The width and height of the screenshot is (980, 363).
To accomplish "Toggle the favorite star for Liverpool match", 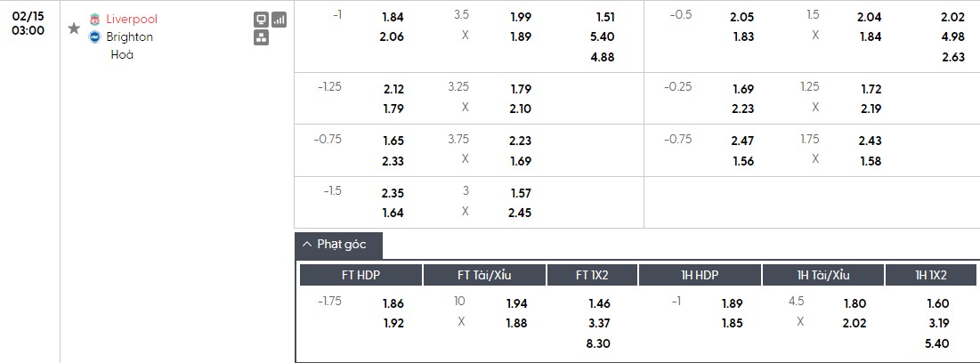I will [74, 28].
